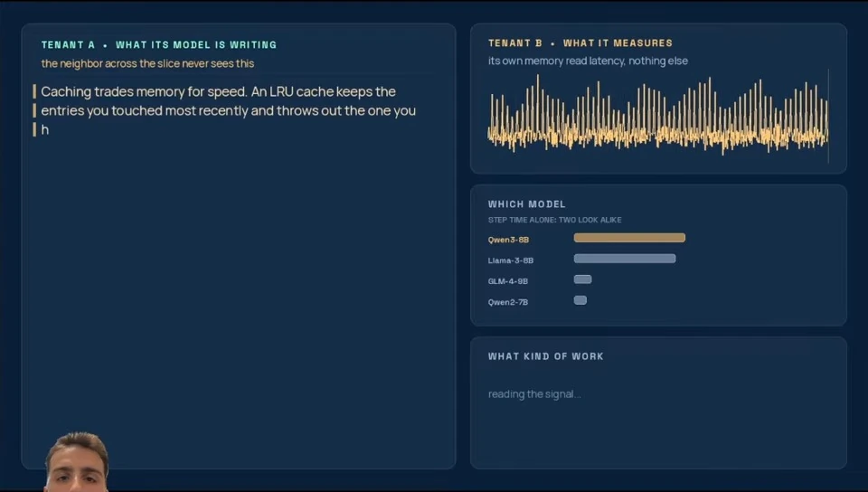Viewport: 868px width, 492px height.
Task: Click 'reading the signal...' status text
Action: 534,394
